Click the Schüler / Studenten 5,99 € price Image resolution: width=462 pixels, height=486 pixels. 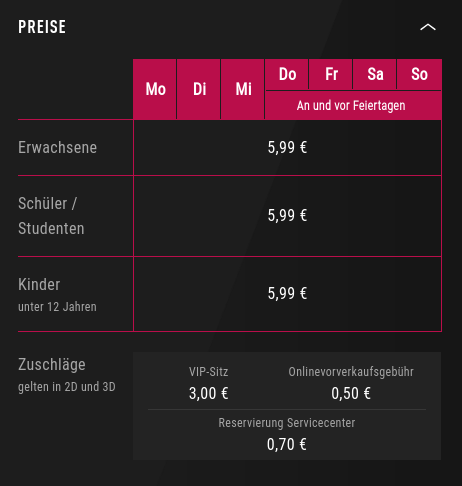point(287,215)
